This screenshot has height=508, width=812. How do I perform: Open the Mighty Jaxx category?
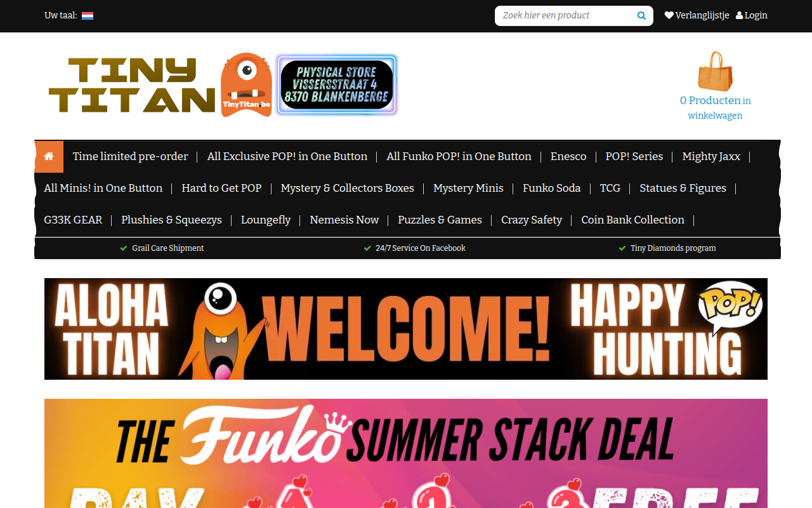pyautogui.click(x=711, y=156)
